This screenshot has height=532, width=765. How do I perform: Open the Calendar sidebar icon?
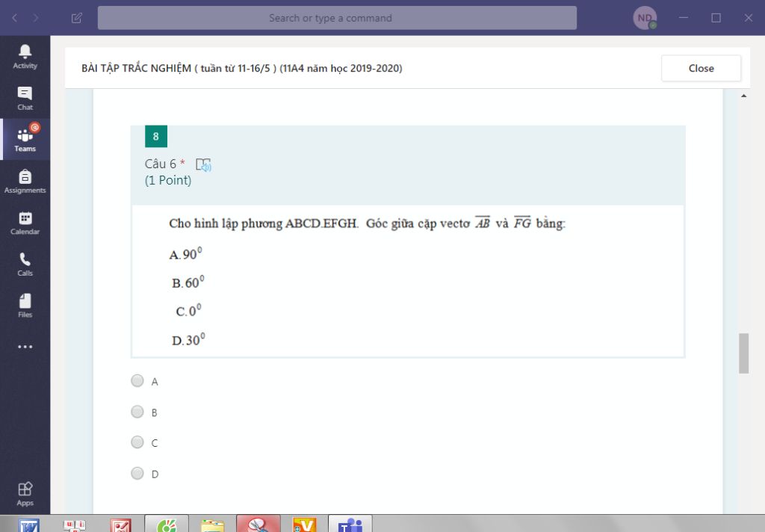point(25,223)
